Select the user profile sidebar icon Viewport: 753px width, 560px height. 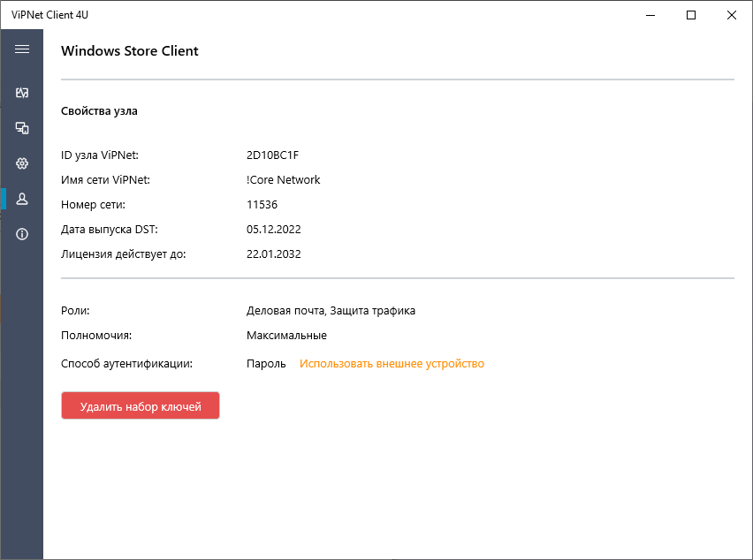[22, 199]
